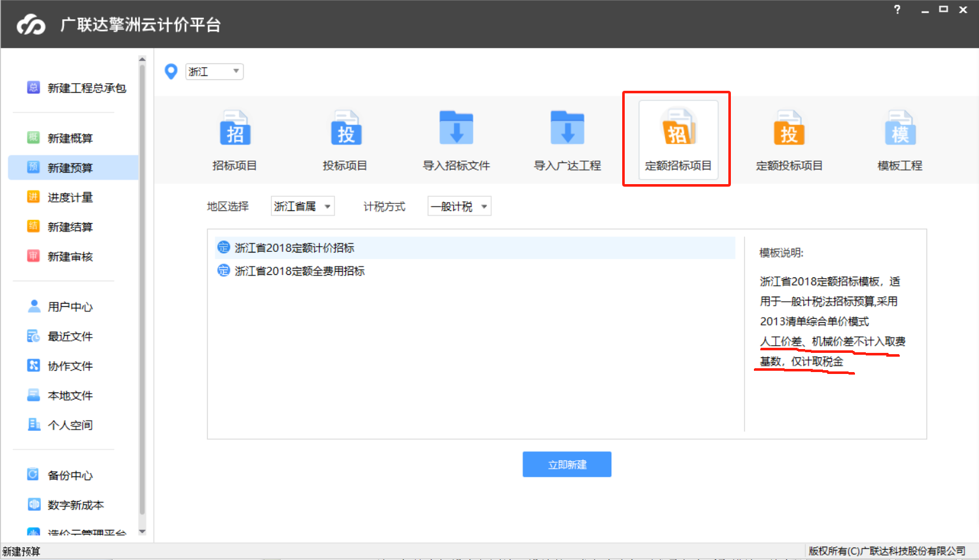Click the orange 新建结算 icon
The height and width of the screenshot is (560, 979).
click(33, 226)
